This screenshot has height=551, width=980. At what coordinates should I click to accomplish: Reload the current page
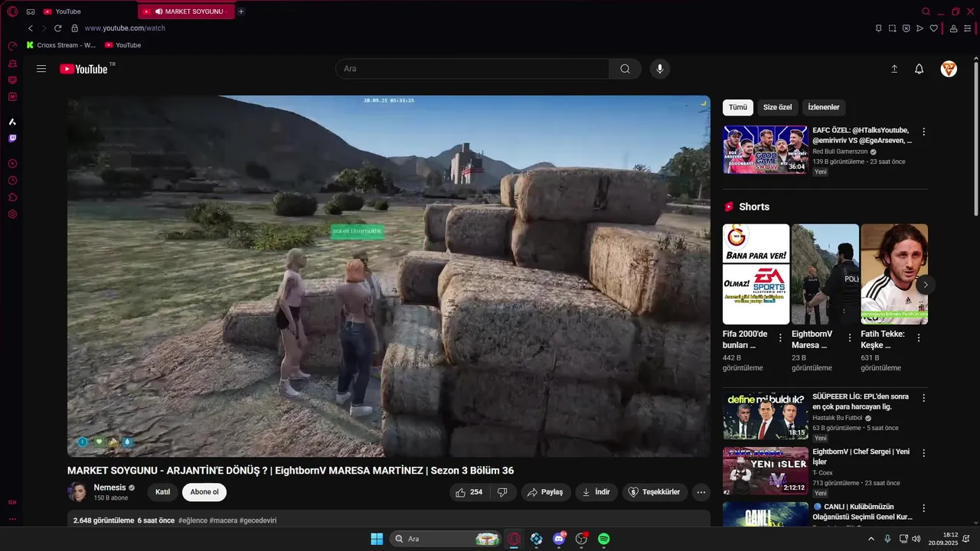pyautogui.click(x=57, y=28)
